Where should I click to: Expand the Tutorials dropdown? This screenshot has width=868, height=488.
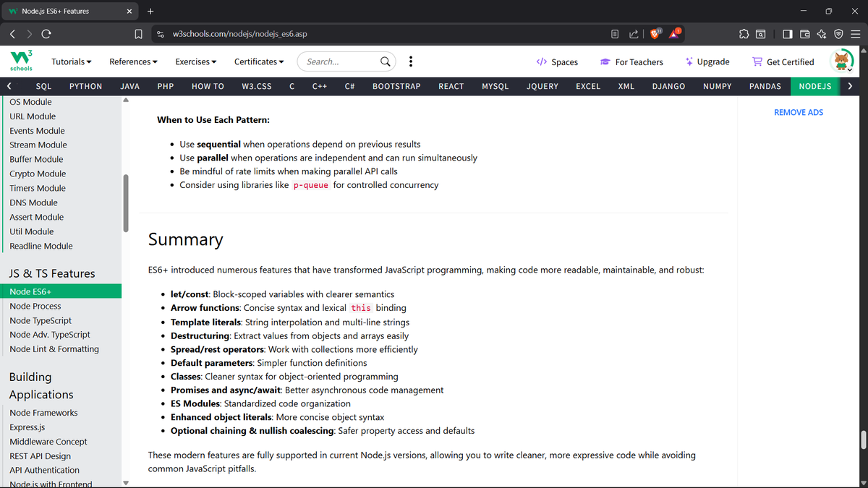pyautogui.click(x=72, y=61)
